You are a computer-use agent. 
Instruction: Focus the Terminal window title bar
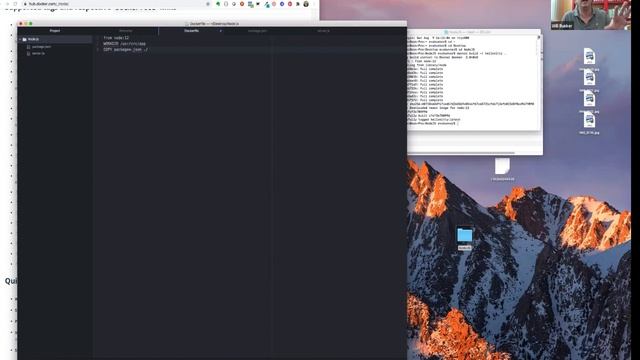pos(473,32)
